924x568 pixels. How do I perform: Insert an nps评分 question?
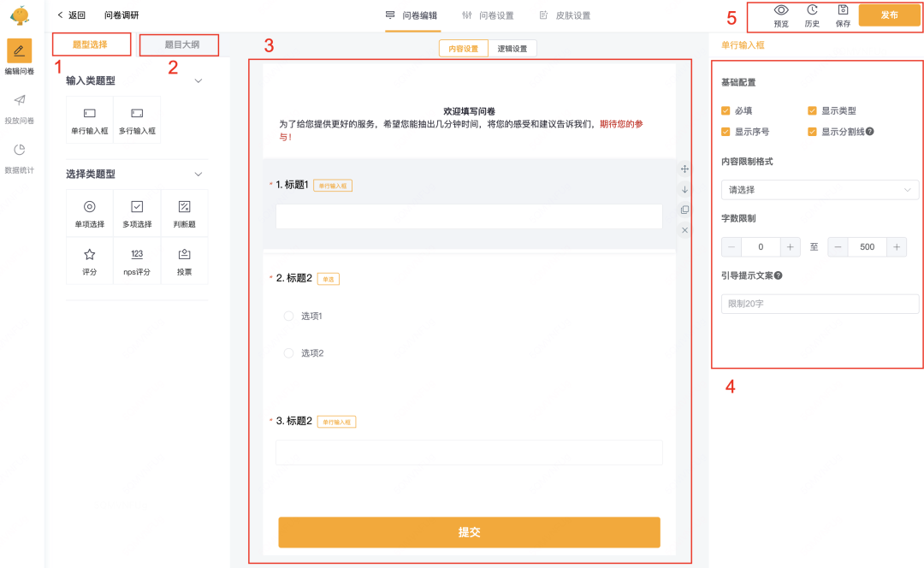point(137,261)
